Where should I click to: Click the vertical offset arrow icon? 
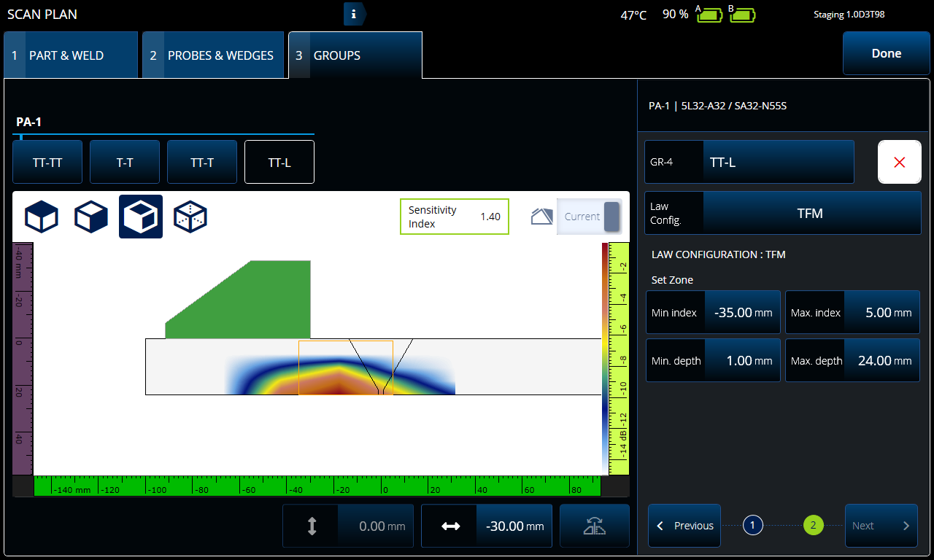(x=312, y=526)
